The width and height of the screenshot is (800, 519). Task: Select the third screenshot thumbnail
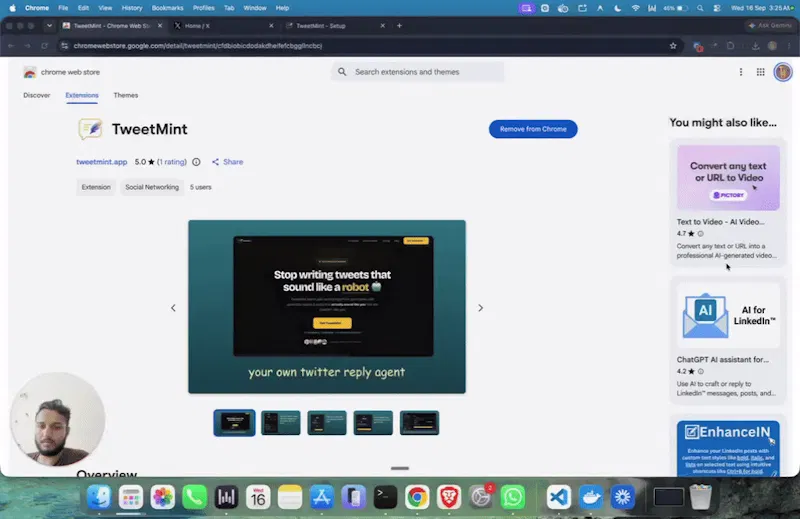click(x=327, y=423)
